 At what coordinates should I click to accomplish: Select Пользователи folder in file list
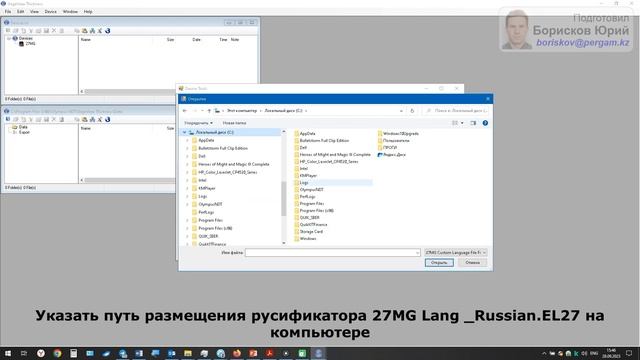click(x=393, y=140)
